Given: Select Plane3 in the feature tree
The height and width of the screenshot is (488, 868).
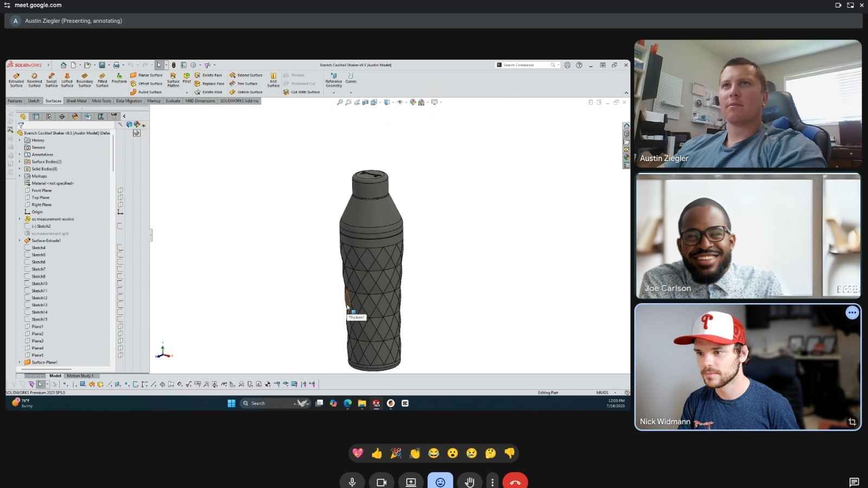Looking at the screenshot, I should 34,341.
